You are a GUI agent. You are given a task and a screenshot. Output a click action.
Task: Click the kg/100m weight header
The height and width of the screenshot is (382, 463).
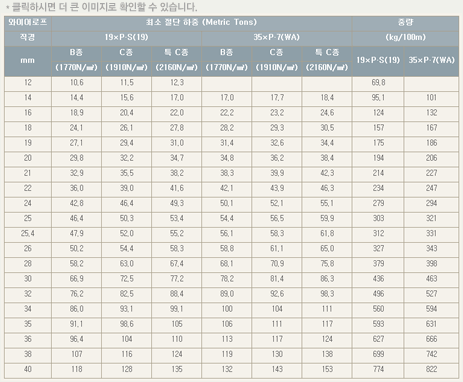(x=405, y=37)
